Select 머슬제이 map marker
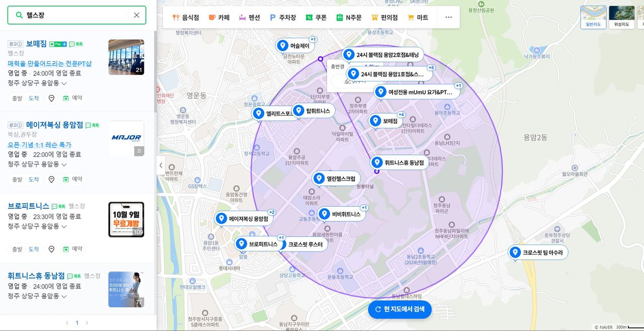The width and height of the screenshot is (644, 331). tap(296, 46)
